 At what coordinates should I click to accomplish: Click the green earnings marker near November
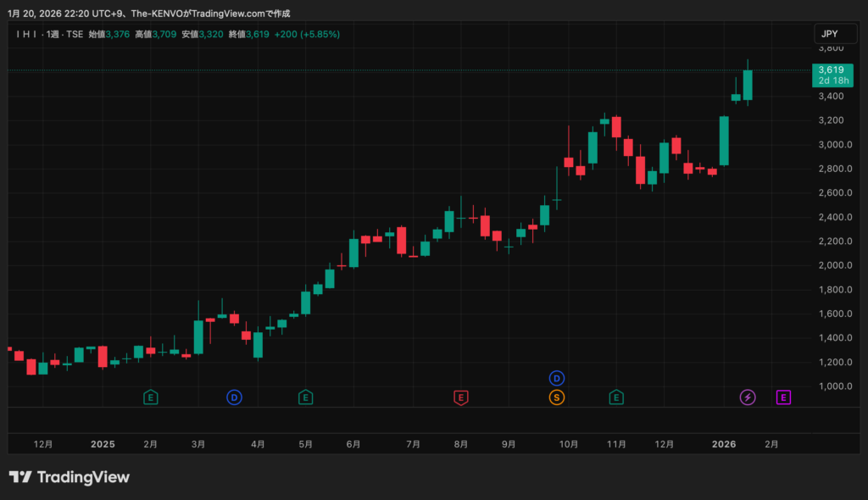point(617,397)
